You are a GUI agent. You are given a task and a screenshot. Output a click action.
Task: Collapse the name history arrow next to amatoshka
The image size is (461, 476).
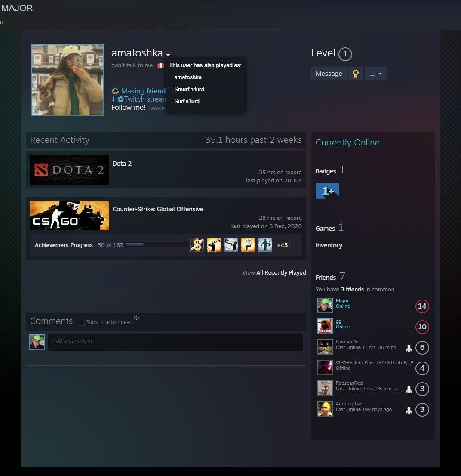pos(168,55)
